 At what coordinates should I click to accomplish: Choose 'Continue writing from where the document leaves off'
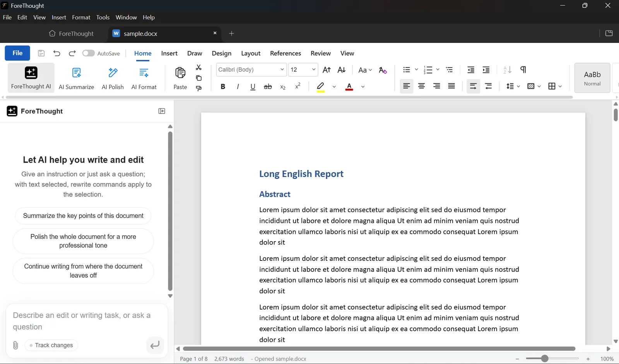pos(83,271)
